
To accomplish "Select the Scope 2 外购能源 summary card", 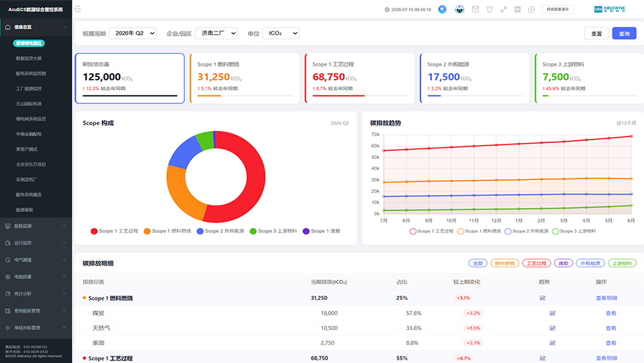I will click(473, 78).
